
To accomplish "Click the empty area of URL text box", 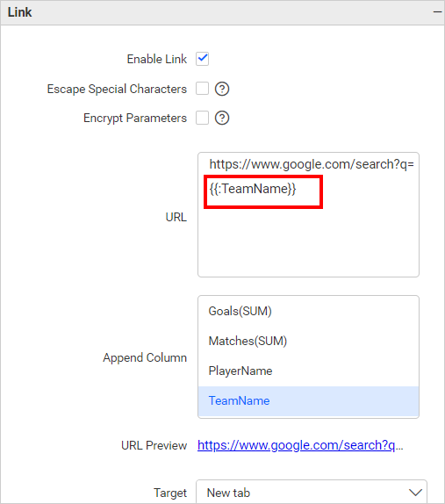I will coord(308,242).
